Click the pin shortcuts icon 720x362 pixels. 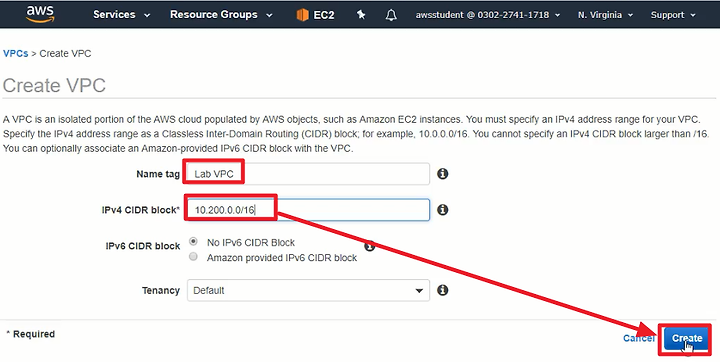tap(361, 15)
